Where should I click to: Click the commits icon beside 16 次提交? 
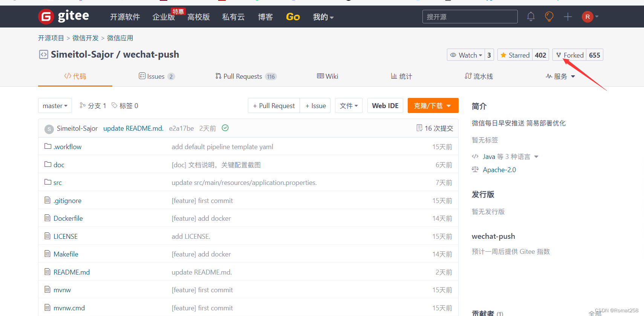[x=419, y=128]
